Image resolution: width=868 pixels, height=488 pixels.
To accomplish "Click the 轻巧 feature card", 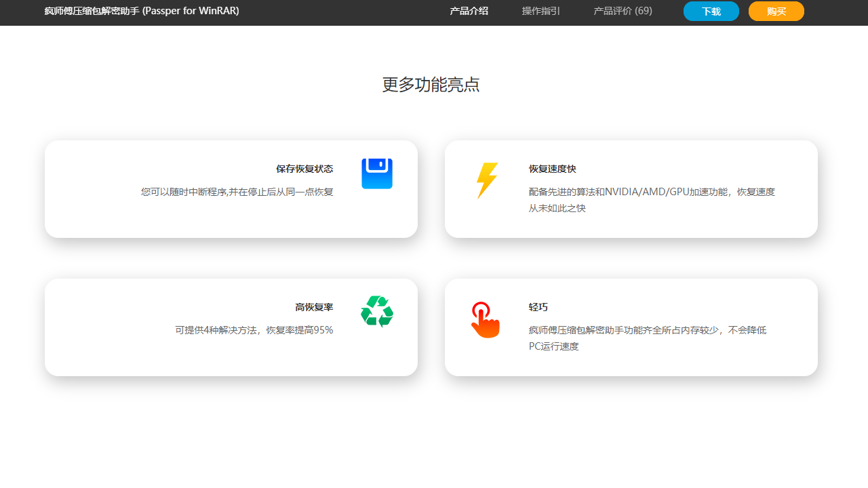I will [631, 327].
